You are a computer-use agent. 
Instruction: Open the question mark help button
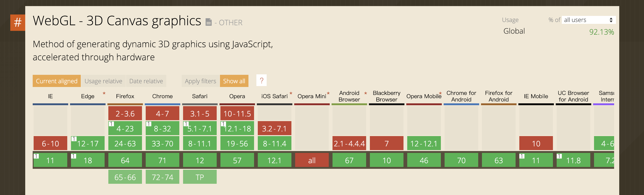point(262,80)
